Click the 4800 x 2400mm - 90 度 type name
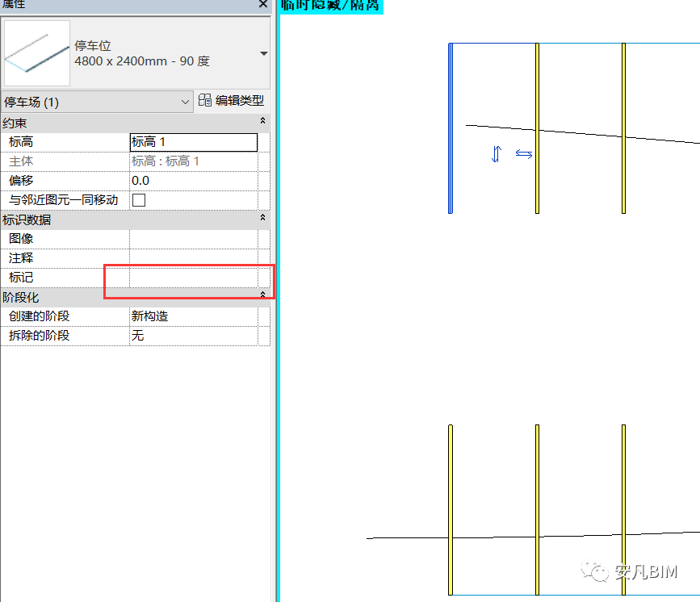The image size is (700, 602). pos(142,61)
